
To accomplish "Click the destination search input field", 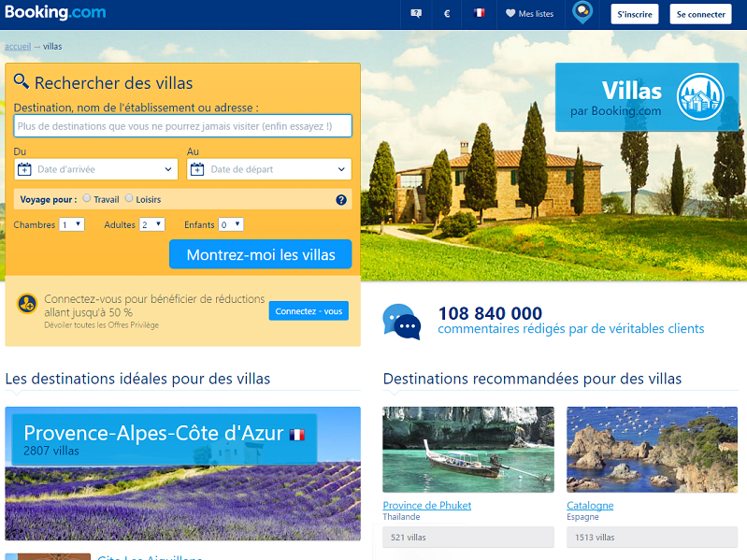I will point(182,126).
